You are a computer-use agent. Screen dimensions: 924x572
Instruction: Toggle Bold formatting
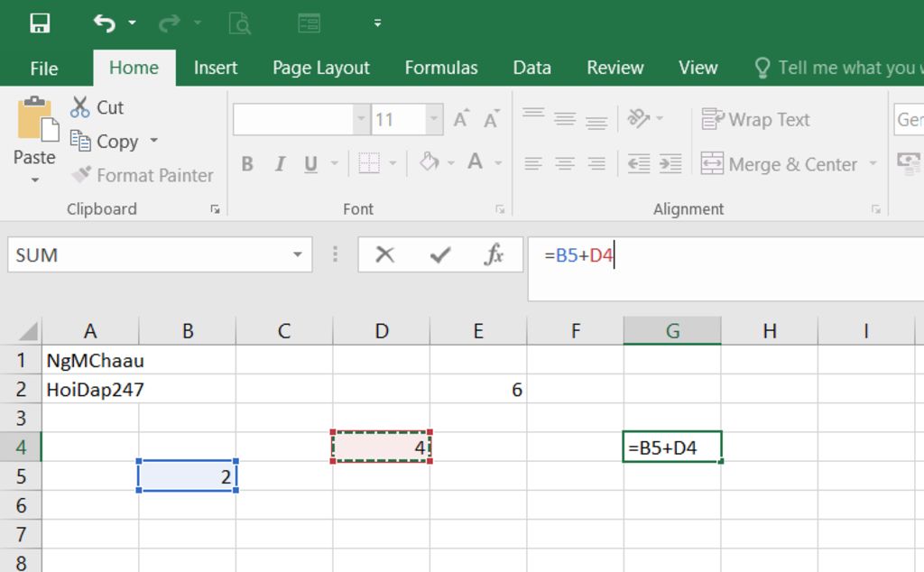click(247, 164)
